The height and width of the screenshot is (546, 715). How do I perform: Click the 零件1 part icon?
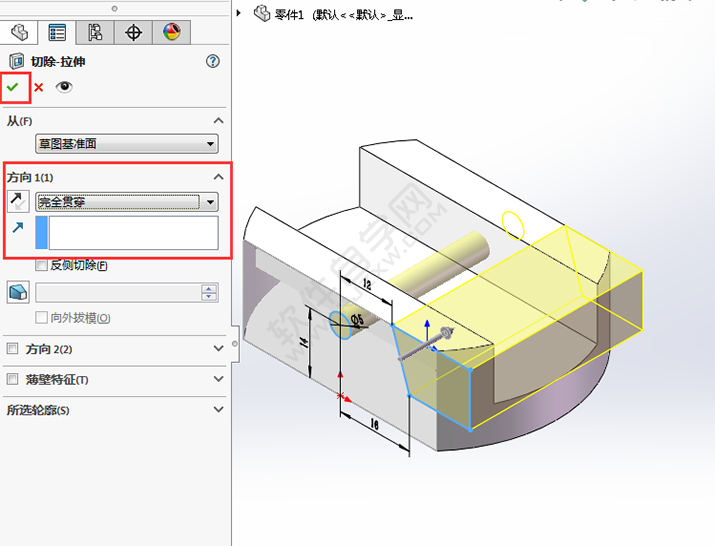click(x=262, y=14)
